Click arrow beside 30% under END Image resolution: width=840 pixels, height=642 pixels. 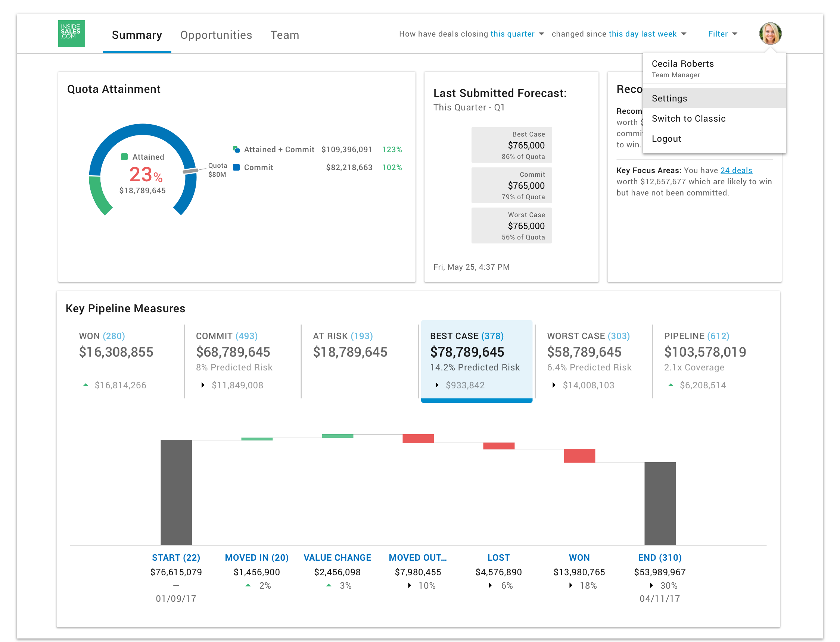pos(651,585)
